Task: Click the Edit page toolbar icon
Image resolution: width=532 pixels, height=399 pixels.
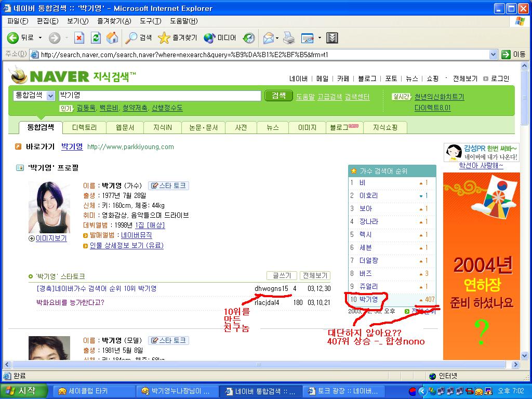Action: coord(308,37)
